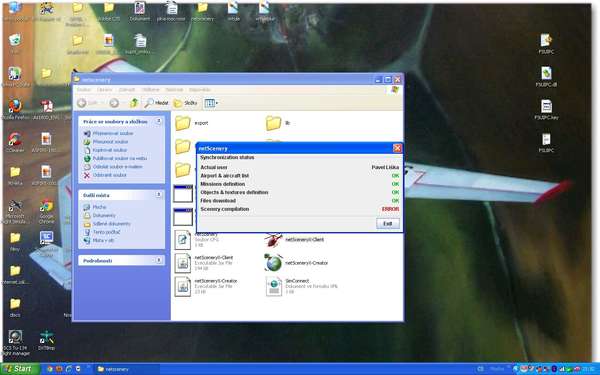This screenshot has width=600, height=375.
Task: Select the netSceneryII-Client helicopter icon
Action: pyautogui.click(x=295, y=240)
